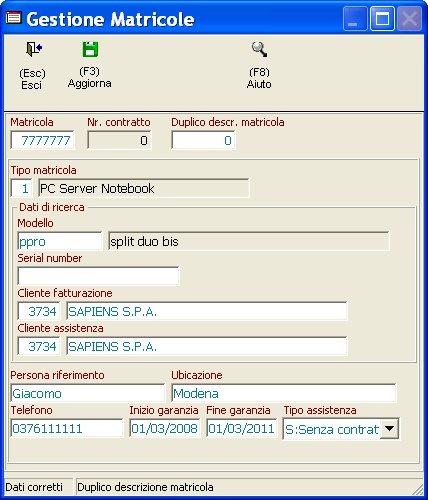Viewport: 428px width, 500px height.
Task: Click the Cliente fatturazione label
Action: click(x=65, y=293)
